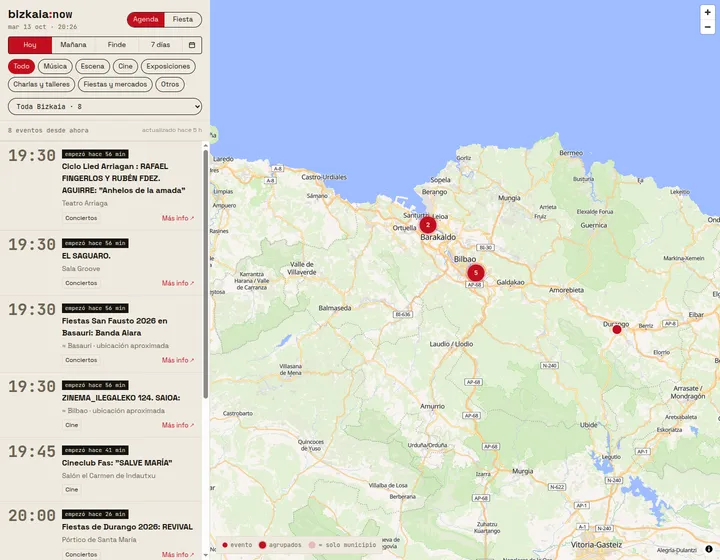The height and width of the screenshot is (560, 720).
Task: Zoom out on the map
Action: (x=707, y=27)
